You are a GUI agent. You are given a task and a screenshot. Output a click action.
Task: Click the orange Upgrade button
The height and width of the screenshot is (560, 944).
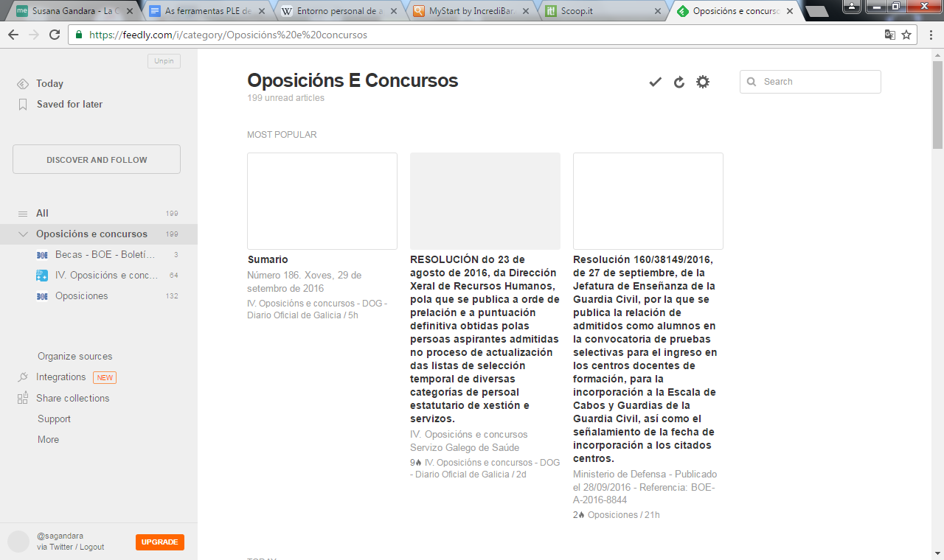pyautogui.click(x=160, y=542)
